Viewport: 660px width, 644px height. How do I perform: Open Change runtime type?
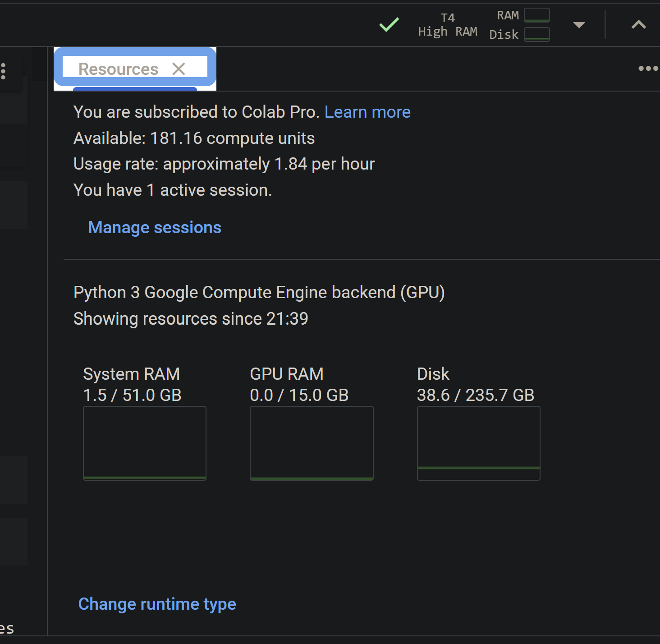tap(156, 603)
